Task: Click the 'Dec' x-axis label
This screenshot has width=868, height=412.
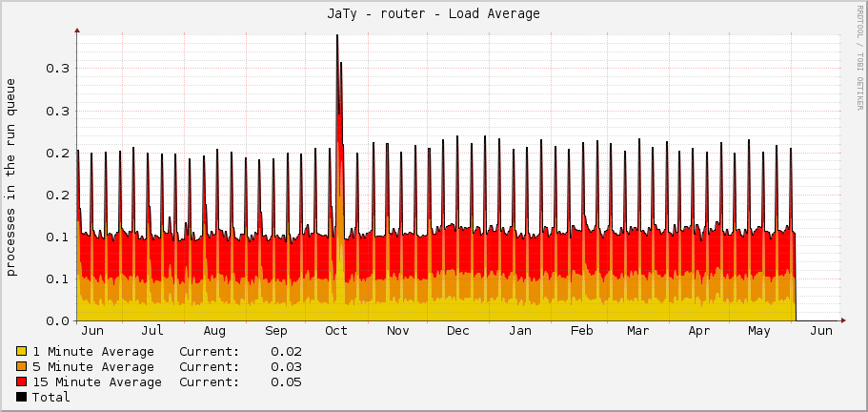Action: click(x=457, y=331)
